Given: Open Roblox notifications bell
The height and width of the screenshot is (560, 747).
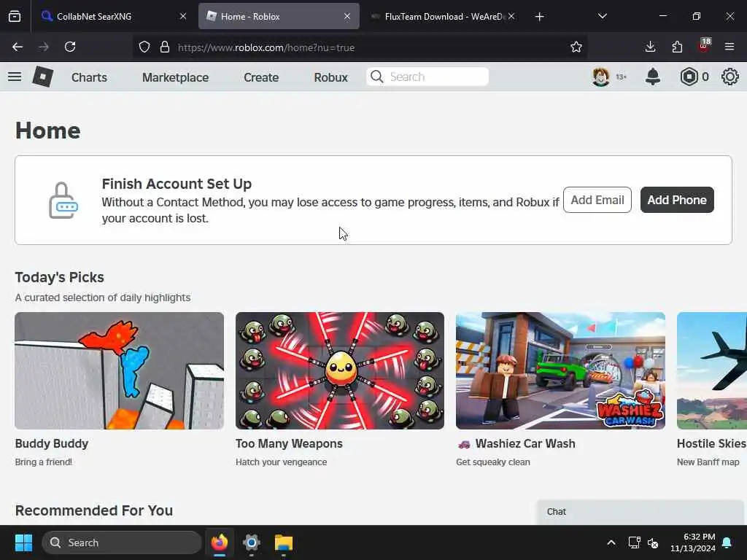Looking at the screenshot, I should pyautogui.click(x=653, y=77).
